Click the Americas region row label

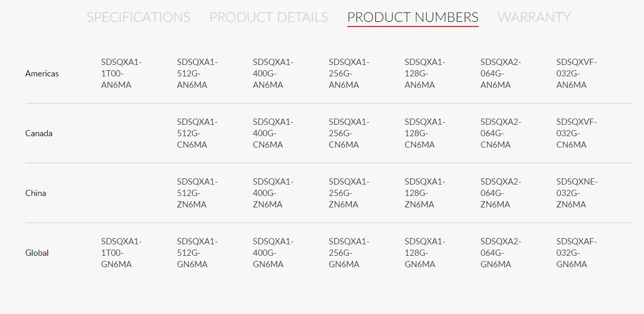click(42, 74)
